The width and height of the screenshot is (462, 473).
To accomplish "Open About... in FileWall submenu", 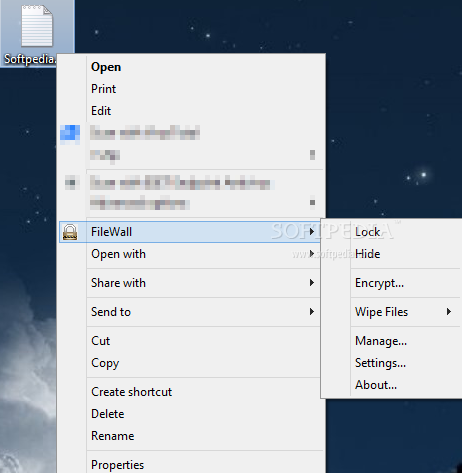I will pyautogui.click(x=392, y=385).
